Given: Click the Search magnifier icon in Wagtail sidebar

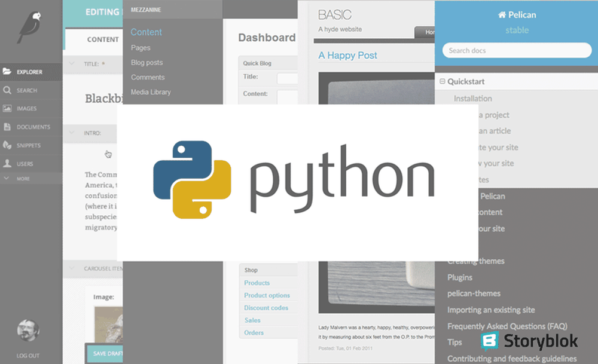Looking at the screenshot, I should pos(7,90).
